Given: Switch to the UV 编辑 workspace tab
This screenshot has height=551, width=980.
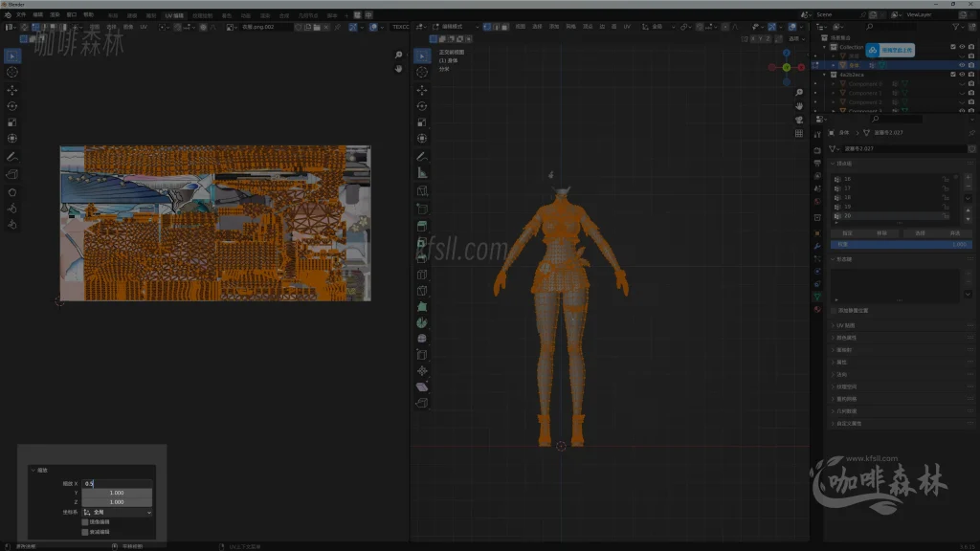Looking at the screenshot, I should [174, 15].
